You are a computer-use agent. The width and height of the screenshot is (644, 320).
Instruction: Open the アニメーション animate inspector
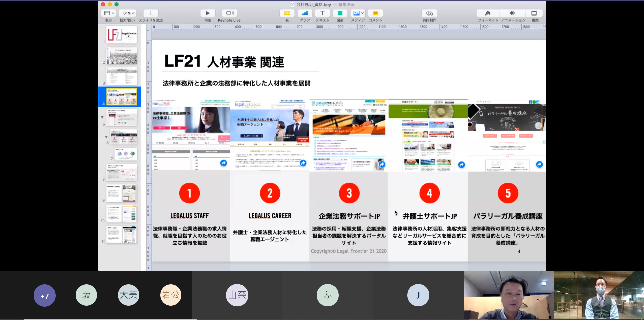point(512,13)
